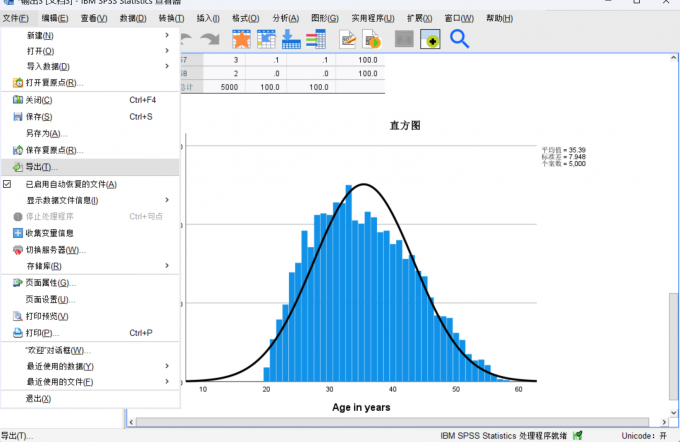This screenshot has height=442, width=680.
Task: Click the 文件(F) menu title
Action: click(16, 18)
